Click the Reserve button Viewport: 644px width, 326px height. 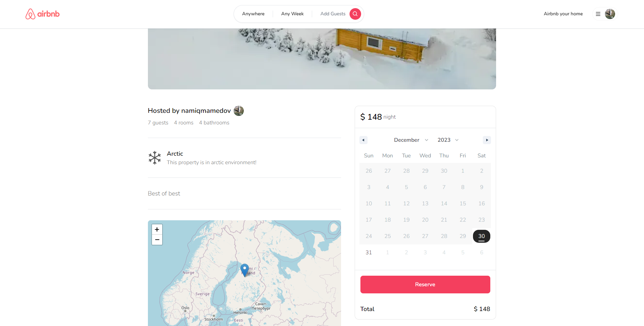point(425,285)
